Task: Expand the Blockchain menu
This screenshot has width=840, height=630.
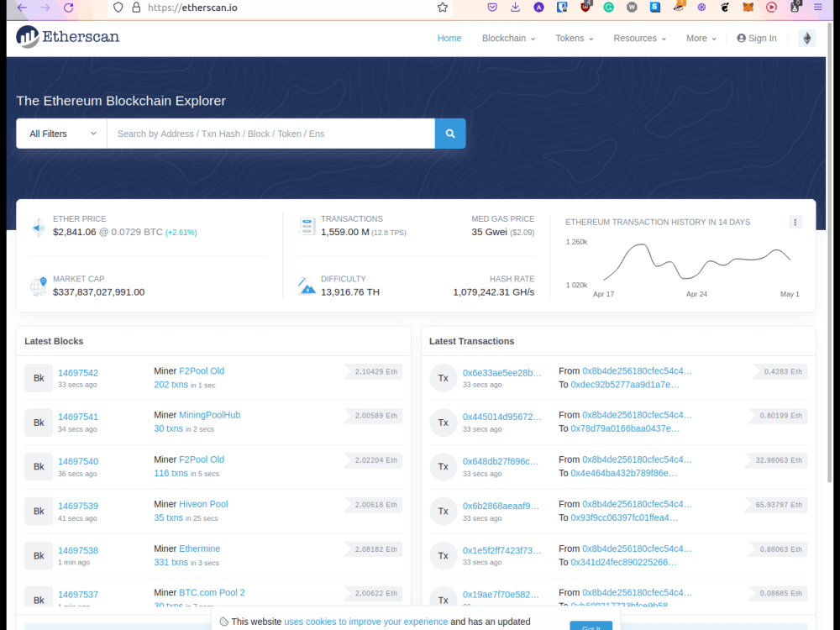Action: click(x=508, y=38)
